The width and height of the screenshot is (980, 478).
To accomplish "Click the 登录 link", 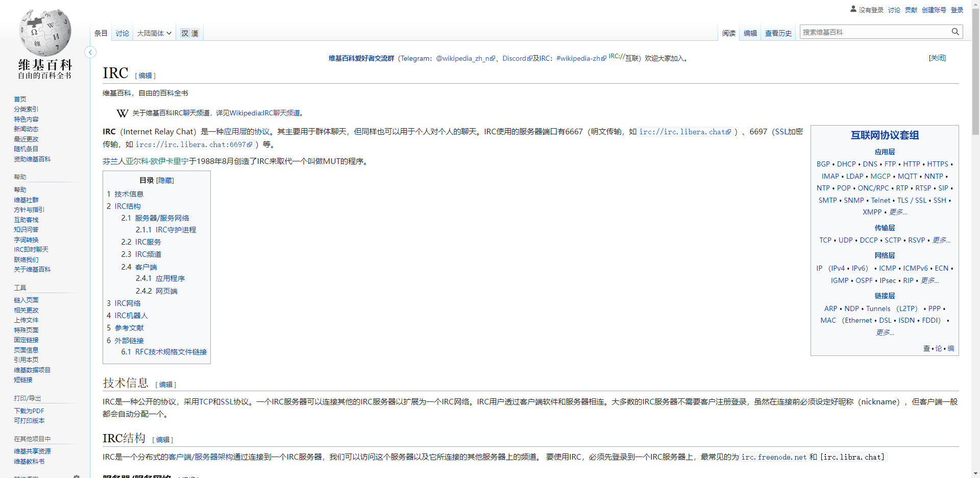I will point(957,10).
